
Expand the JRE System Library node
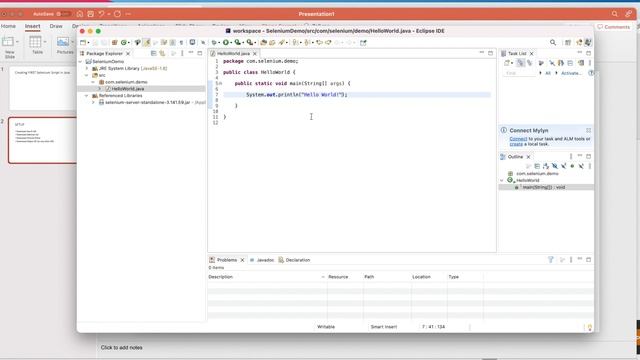pyautogui.click(x=87, y=69)
